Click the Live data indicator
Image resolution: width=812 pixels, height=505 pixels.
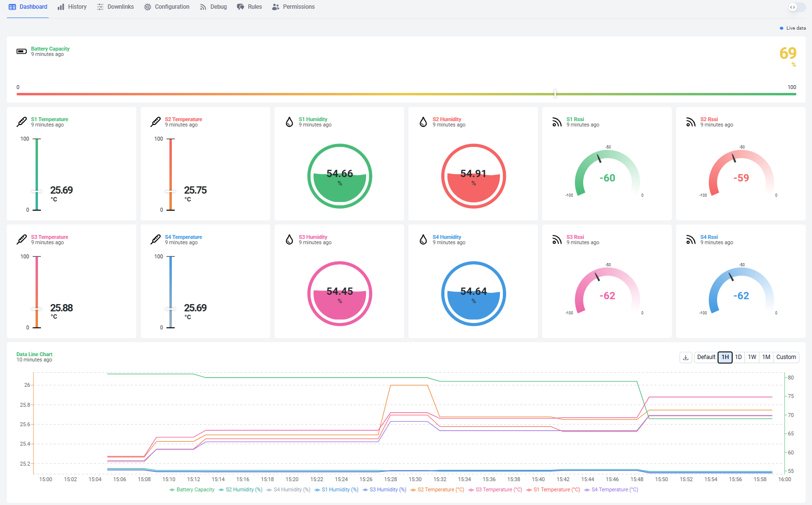coord(793,28)
